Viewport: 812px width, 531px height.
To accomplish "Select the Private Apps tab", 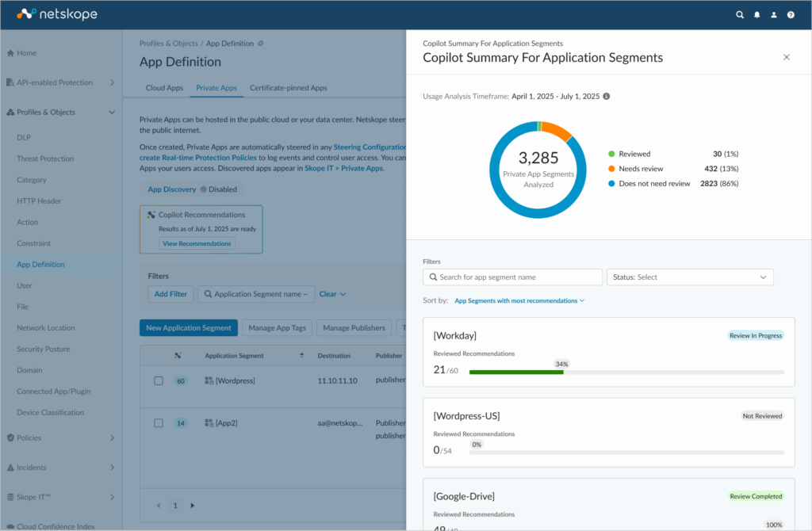I will 216,88.
